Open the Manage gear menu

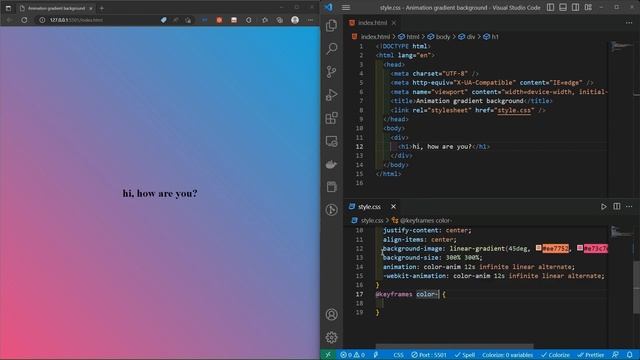331,338
